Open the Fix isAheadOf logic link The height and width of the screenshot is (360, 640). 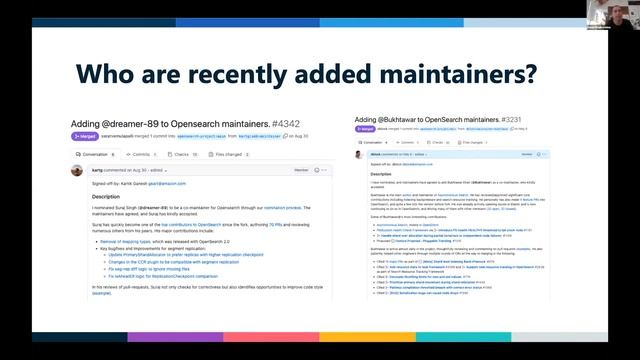click(163, 276)
